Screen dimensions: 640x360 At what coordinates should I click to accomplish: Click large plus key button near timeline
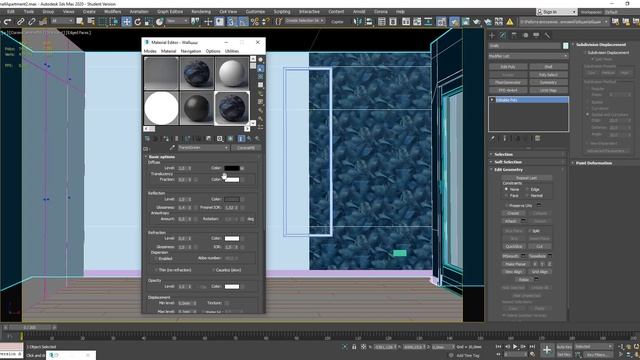pyautogui.click(x=547, y=350)
